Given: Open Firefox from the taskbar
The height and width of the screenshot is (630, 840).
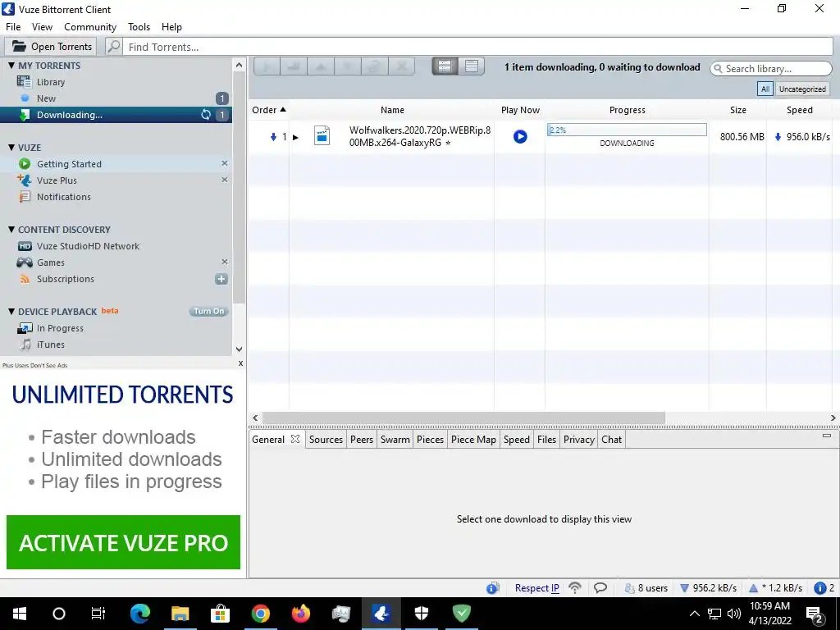Looking at the screenshot, I should pyautogui.click(x=300, y=614).
